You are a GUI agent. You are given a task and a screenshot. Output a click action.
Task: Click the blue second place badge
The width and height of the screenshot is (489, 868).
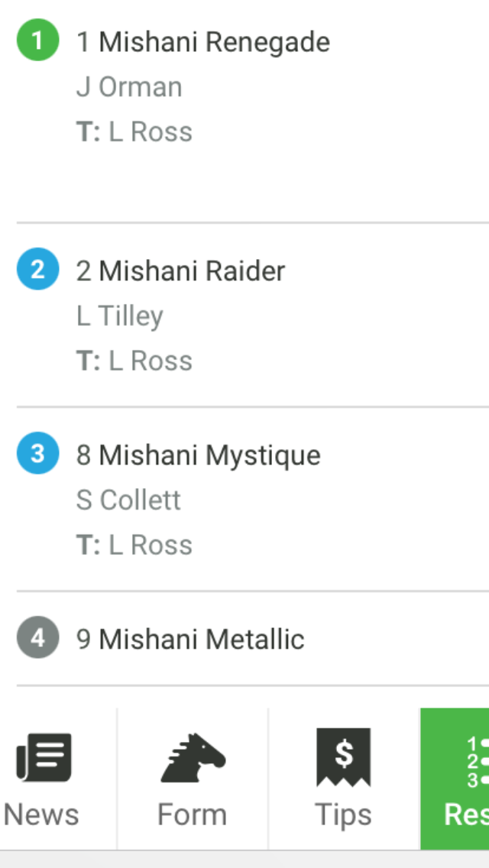coord(37,269)
